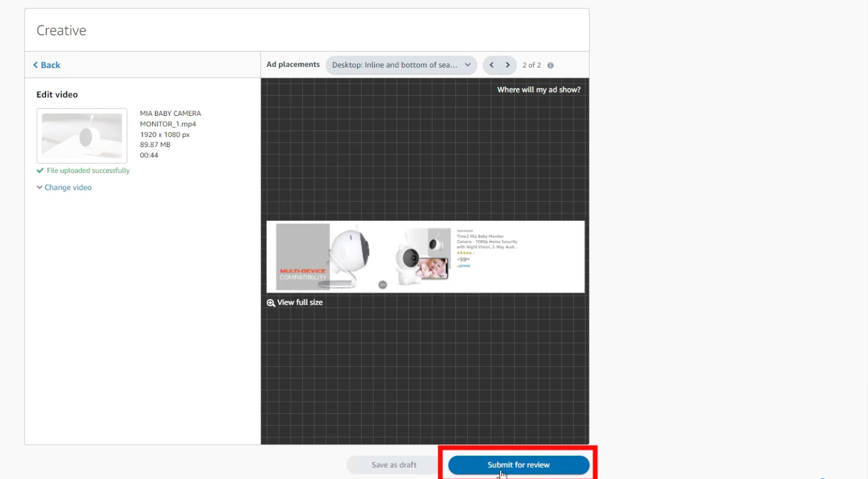Show previous ad placement preview
This screenshot has height=479, width=868.
492,65
